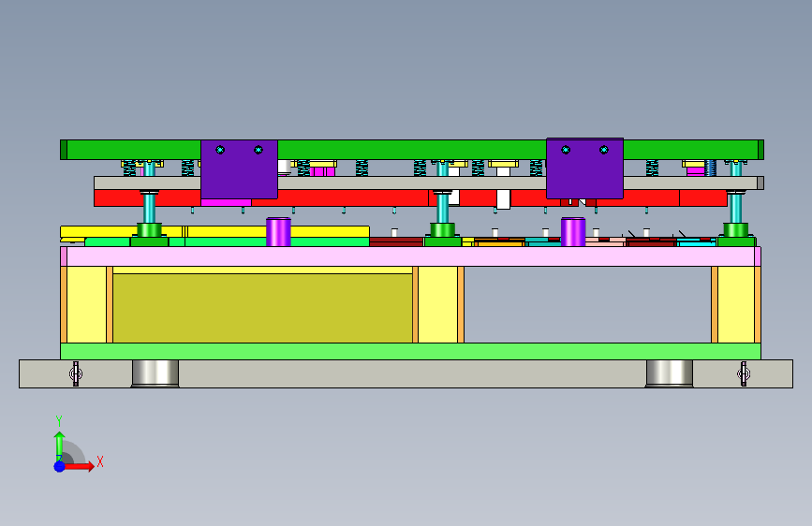
Task: Select the gray plate under the top plate
Action: (x=429, y=183)
